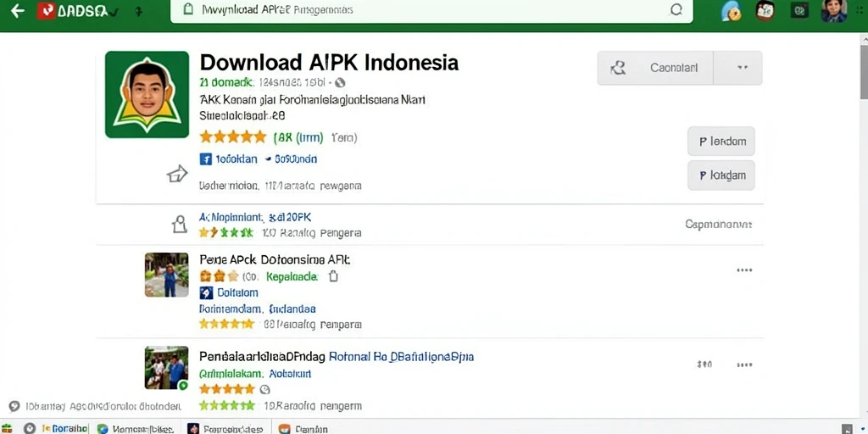868x434 pixels.
Task: Click the round gray taskbar icon
Action: point(30,428)
